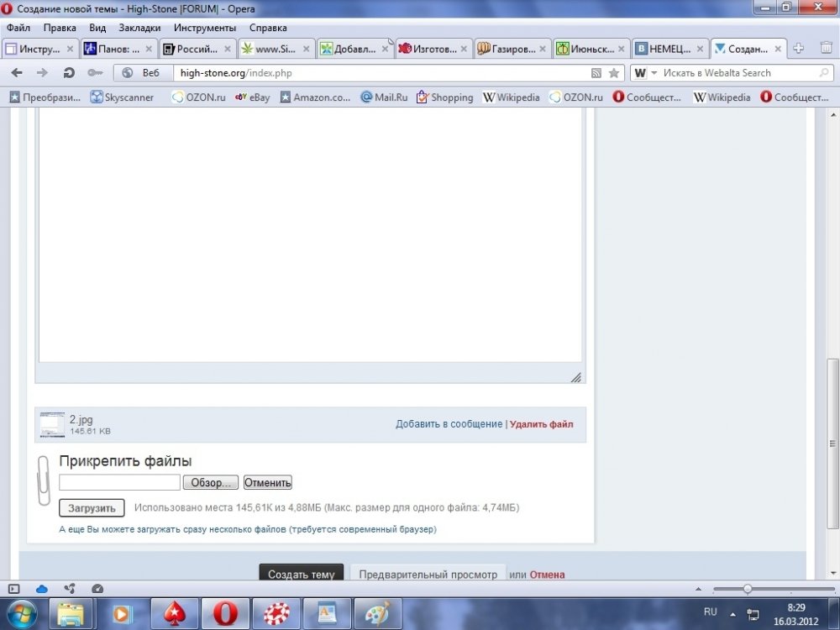Open the Закладки menu
840x630 pixels.
point(139,28)
